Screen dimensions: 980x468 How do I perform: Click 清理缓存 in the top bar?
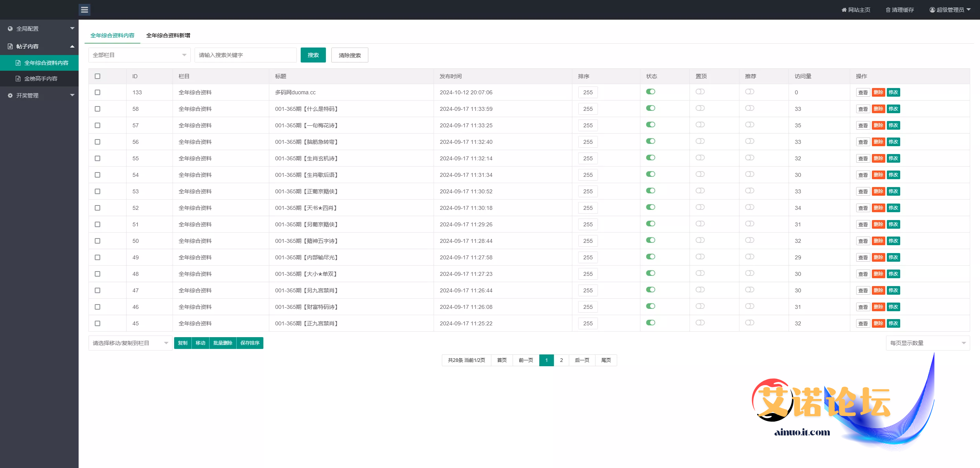coord(900,10)
